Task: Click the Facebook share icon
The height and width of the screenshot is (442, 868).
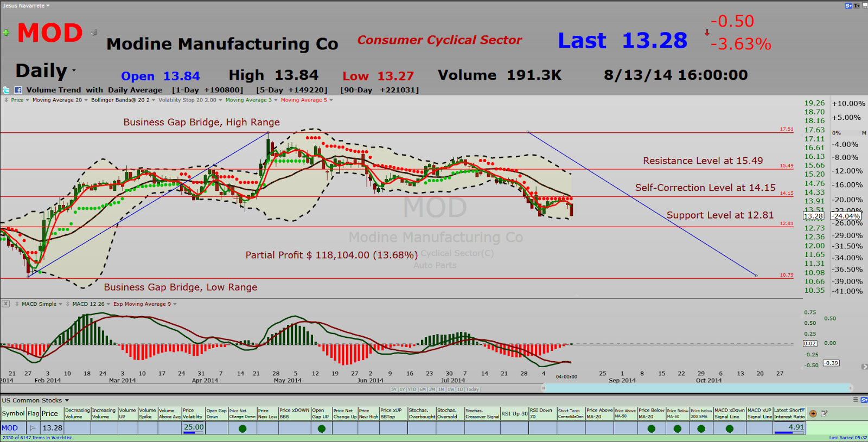Action: coord(18,90)
